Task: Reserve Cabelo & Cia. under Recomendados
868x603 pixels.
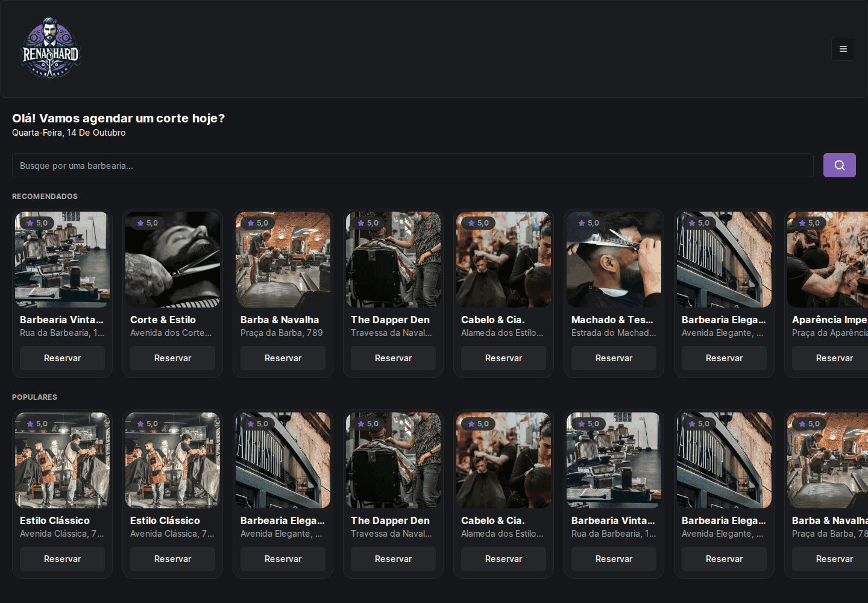Action: pyautogui.click(x=503, y=358)
